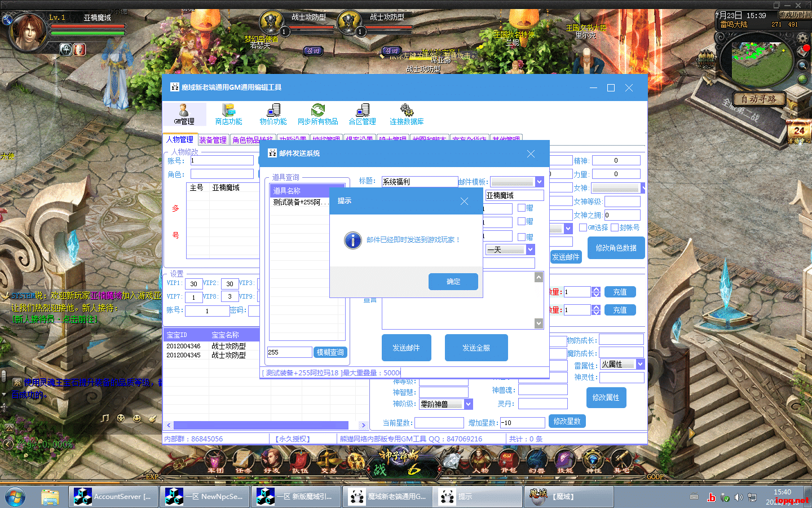The image size is (812, 508).
Task: Select the 人物管理 tab
Action: tap(180, 139)
